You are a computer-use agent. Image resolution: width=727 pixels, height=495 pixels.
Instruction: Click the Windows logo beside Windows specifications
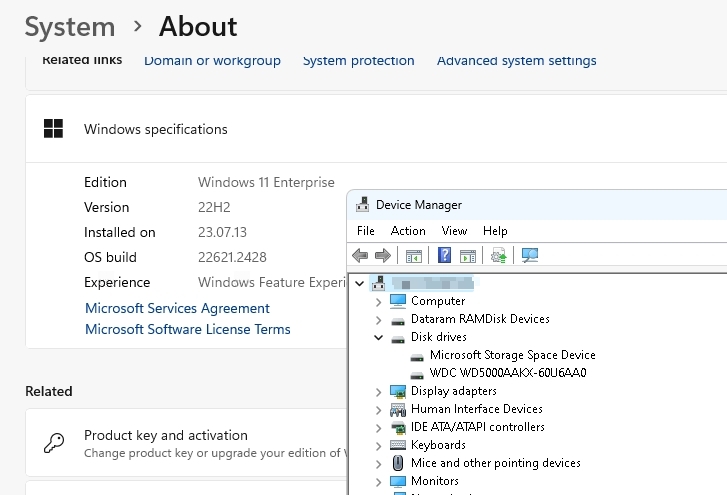pos(53,128)
